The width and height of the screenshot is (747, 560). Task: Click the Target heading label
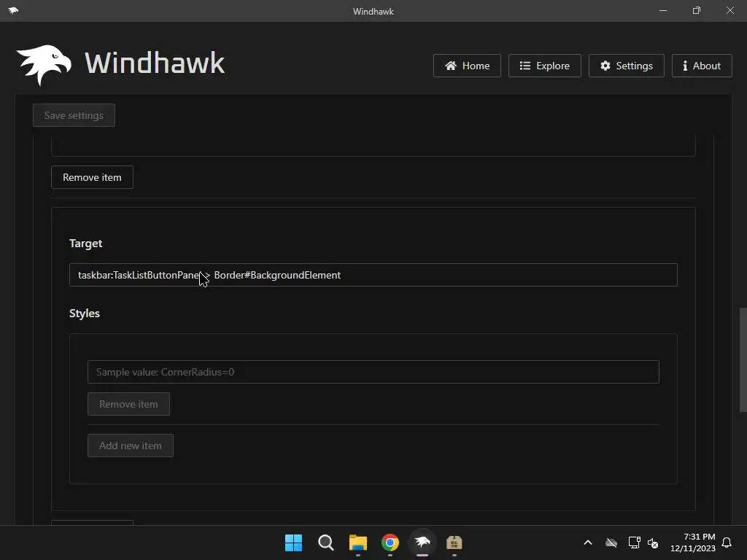(x=86, y=244)
